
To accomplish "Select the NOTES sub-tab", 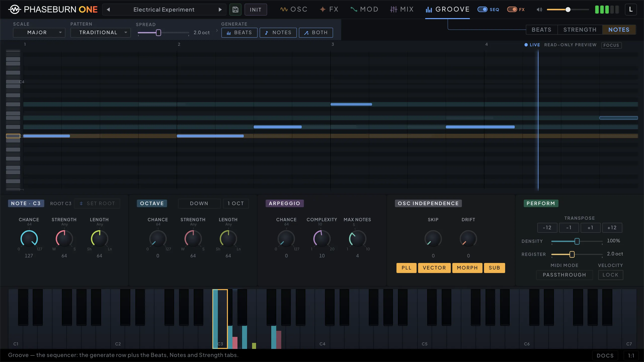I will (619, 30).
